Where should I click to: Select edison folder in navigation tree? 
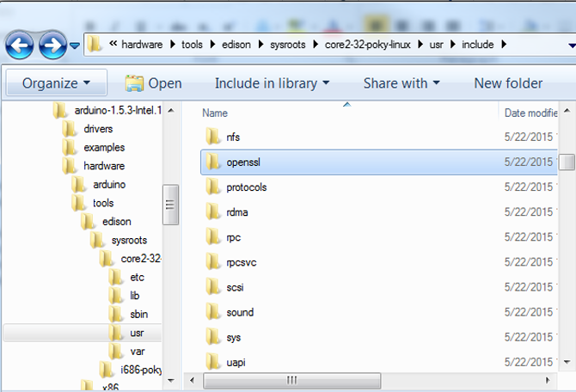pos(117,222)
